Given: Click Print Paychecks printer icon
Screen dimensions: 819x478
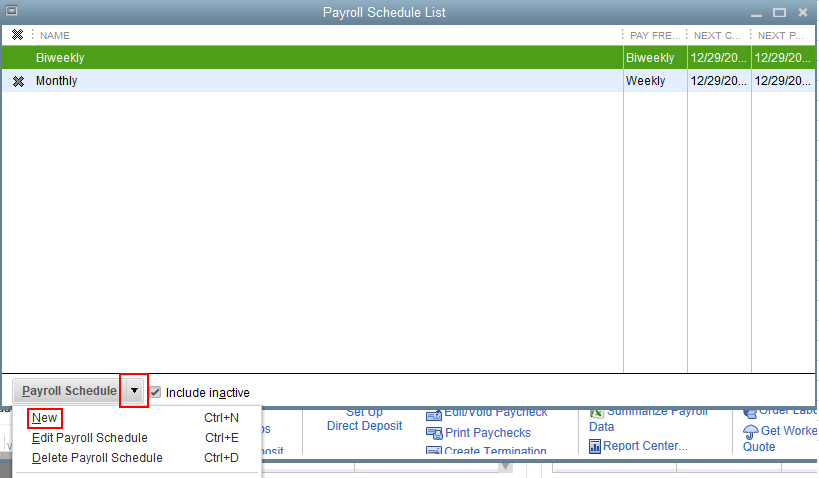Looking at the screenshot, I should pos(434,433).
